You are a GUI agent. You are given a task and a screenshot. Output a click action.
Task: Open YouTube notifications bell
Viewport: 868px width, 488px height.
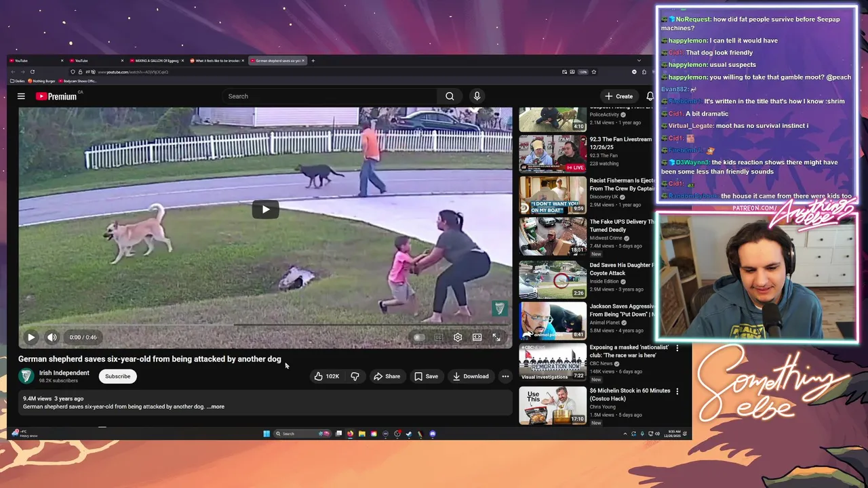tap(650, 96)
